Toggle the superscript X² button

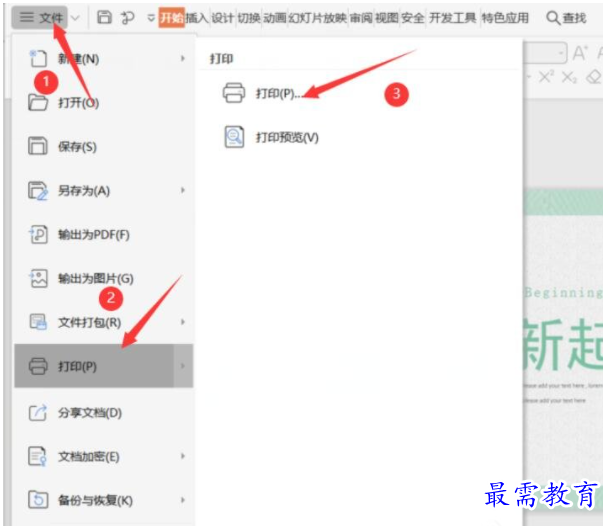[x=546, y=77]
